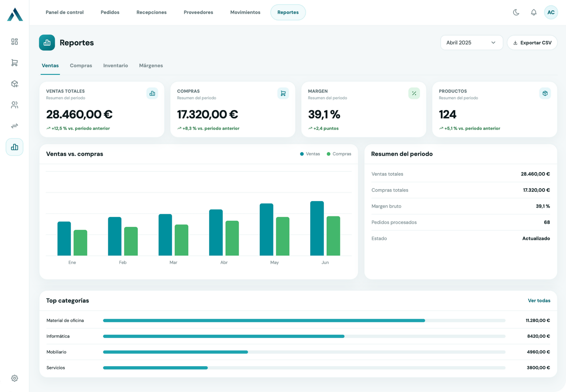Screen dimensions: 566x392
Task: Open the receptions box icon in sidebar
Action: coord(15,84)
